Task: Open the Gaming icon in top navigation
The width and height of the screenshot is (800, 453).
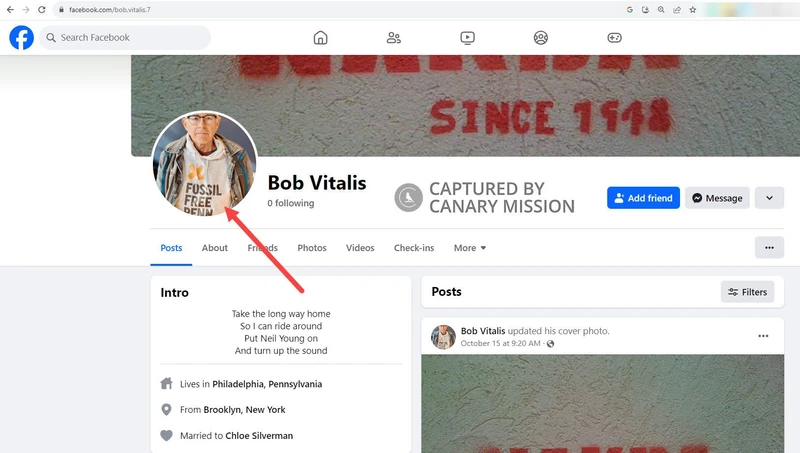Action: [x=614, y=38]
